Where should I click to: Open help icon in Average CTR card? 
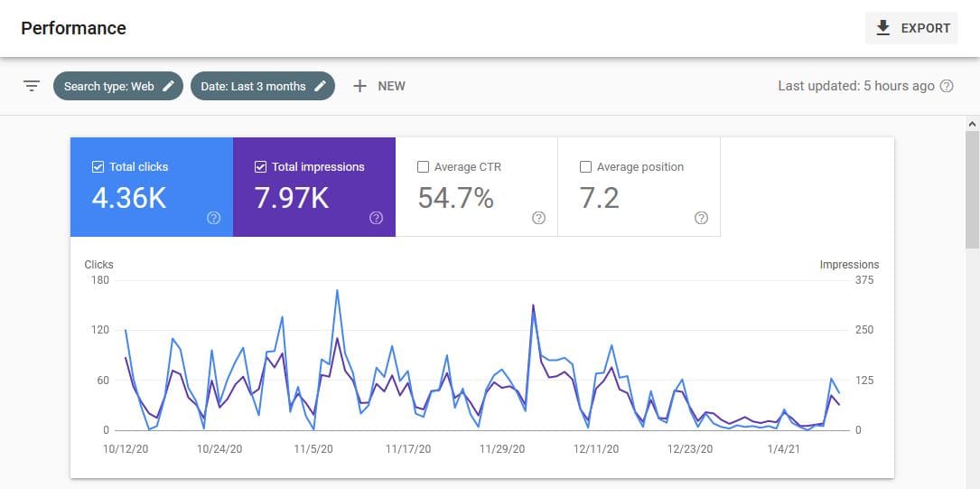coord(538,218)
